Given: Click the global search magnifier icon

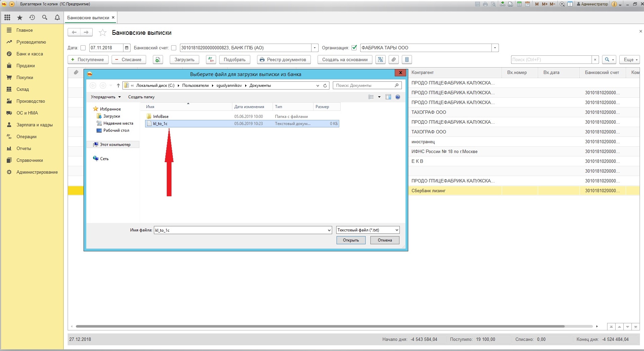Looking at the screenshot, I should [45, 18].
